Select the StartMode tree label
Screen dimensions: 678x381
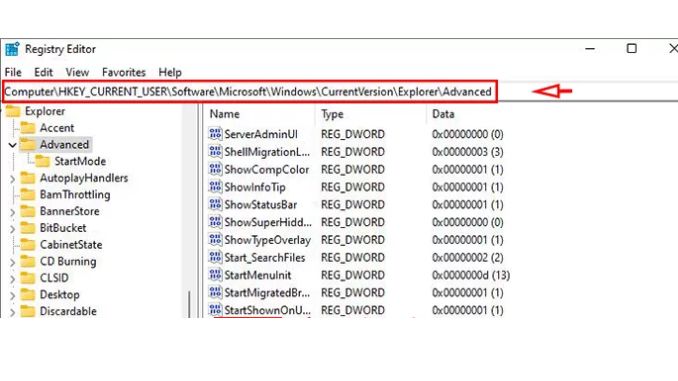[x=80, y=161]
